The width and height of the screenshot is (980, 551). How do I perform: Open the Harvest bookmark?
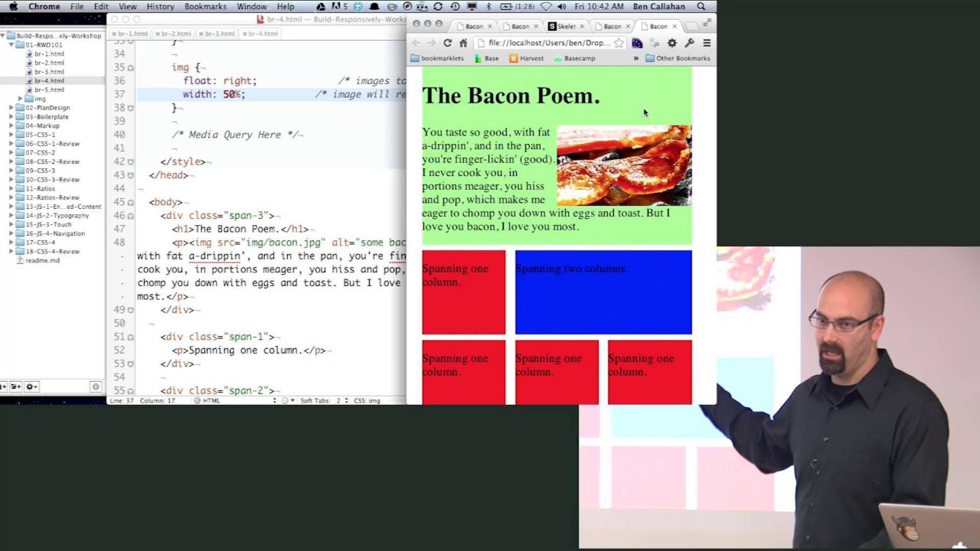(526, 58)
